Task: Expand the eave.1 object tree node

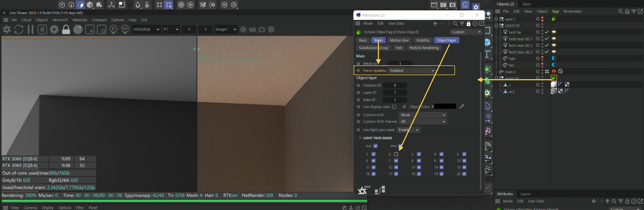Action: click(x=496, y=19)
